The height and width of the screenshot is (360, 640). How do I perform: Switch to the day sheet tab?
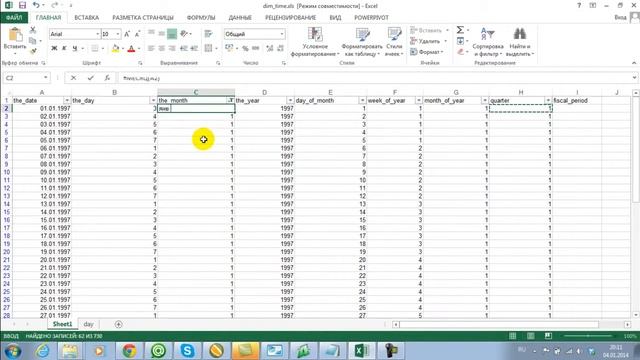coord(89,324)
